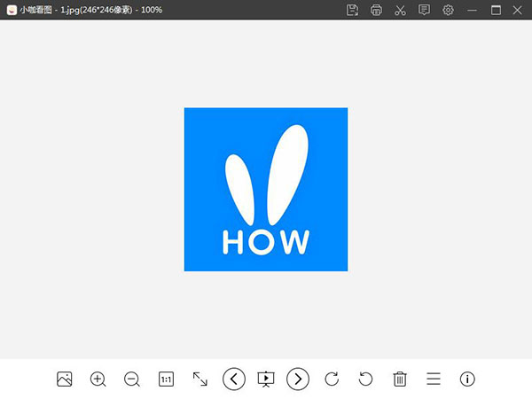Screen dimensions: 532x399
Task: Print the image
Action: pyautogui.click(x=376, y=10)
